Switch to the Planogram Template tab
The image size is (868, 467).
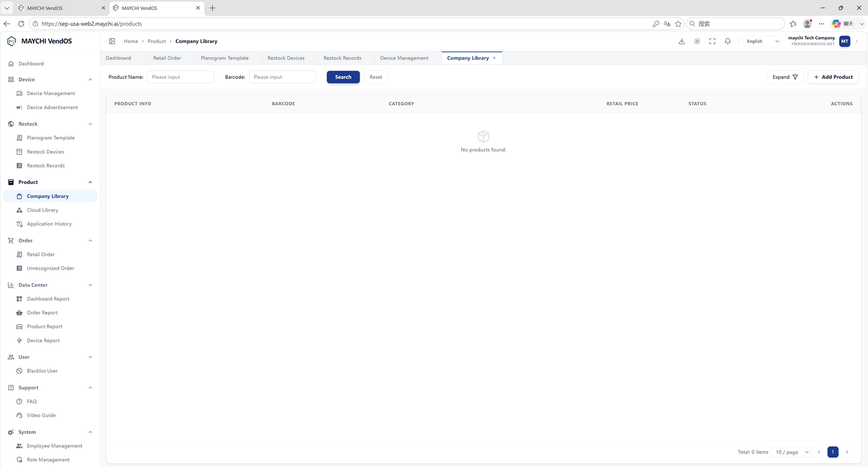[x=225, y=58]
